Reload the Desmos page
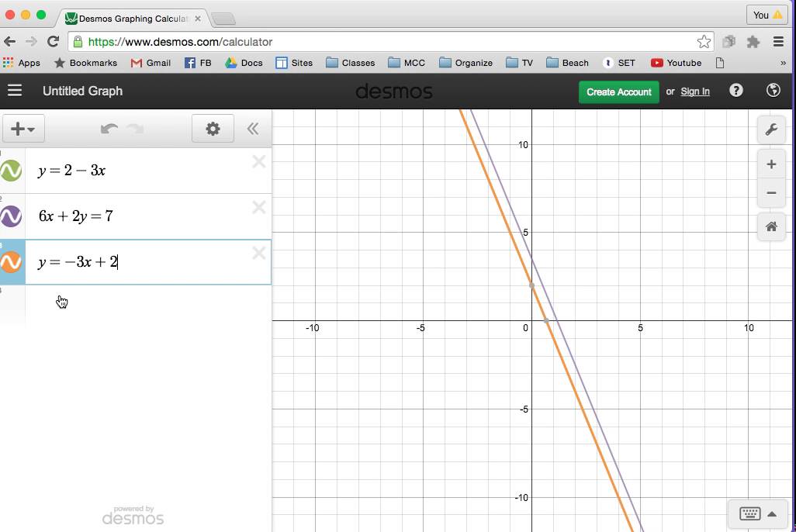The width and height of the screenshot is (796, 532). [x=53, y=42]
